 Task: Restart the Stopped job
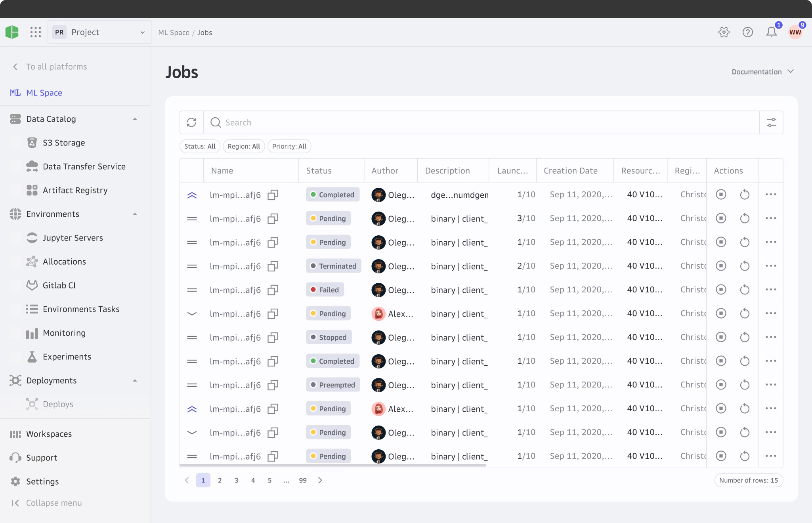coord(745,337)
